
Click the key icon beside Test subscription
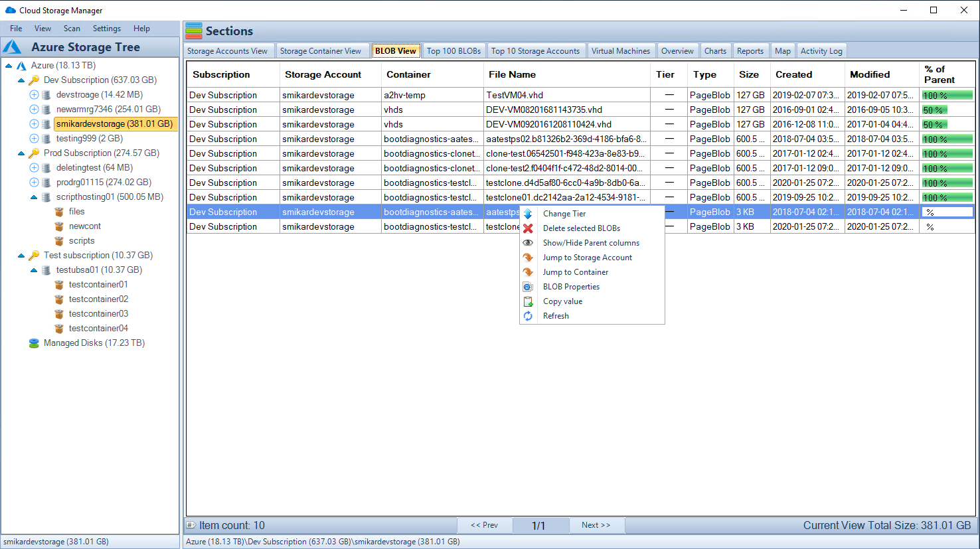[34, 256]
